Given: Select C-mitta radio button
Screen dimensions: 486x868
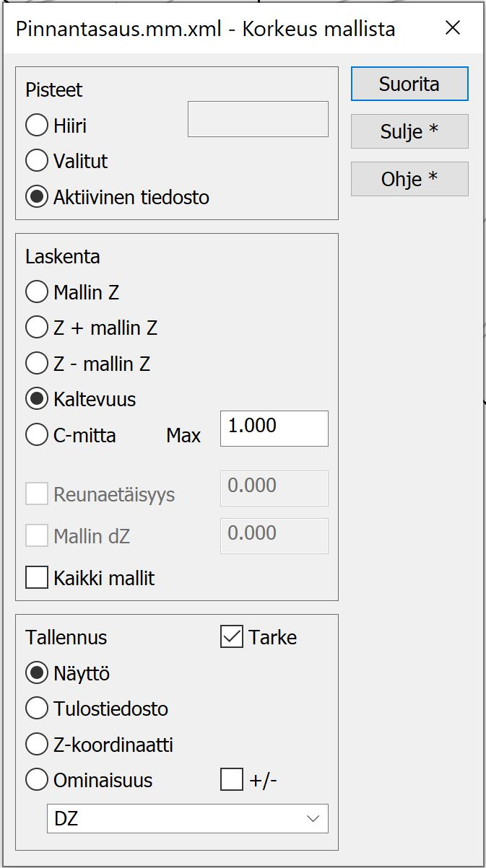Looking at the screenshot, I should coord(37,435).
